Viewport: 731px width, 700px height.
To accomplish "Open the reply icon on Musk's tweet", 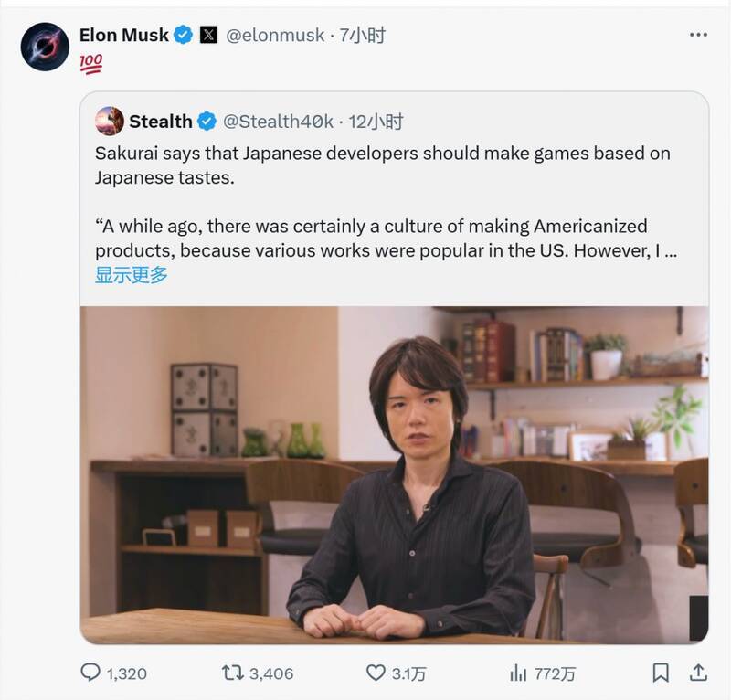I will coord(90,671).
